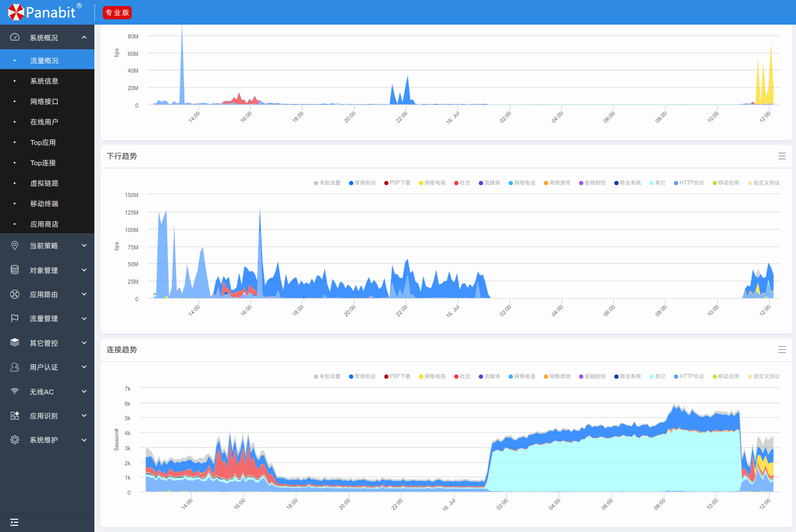
Task: Toggle 其它 series in 连接趋势 legend
Action: pyautogui.click(x=658, y=376)
